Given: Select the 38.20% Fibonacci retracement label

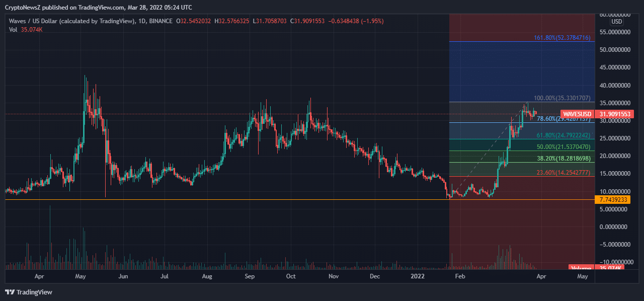Looking at the screenshot, I should click(563, 158).
